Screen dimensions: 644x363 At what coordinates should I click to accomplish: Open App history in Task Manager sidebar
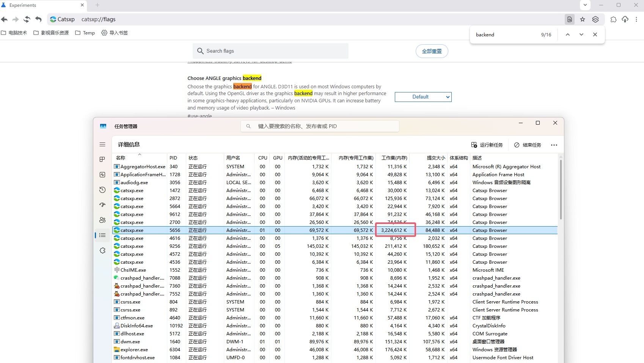coord(102,190)
